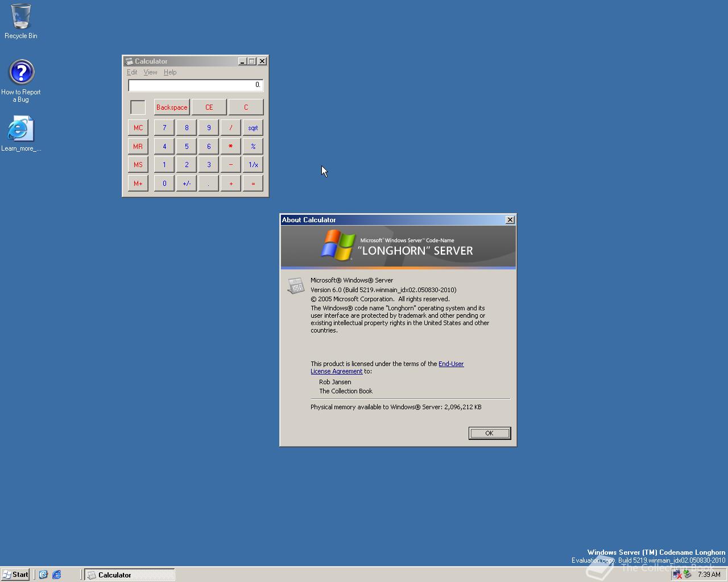Open the Edit menu in Calculator
This screenshot has width=728, height=582.
pos(132,72)
